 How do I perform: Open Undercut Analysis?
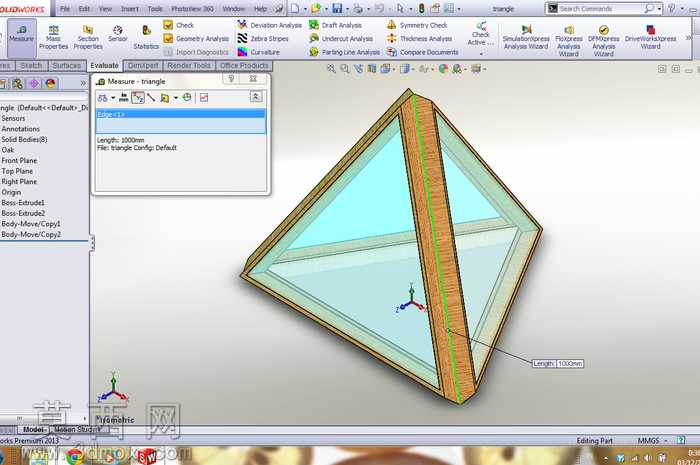tap(342, 39)
